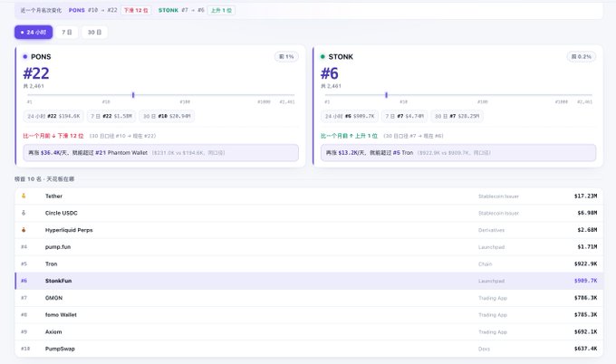The width and height of the screenshot is (616, 364).
Task: Click the 前 1% badge on PONS card
Action: pyautogui.click(x=286, y=56)
